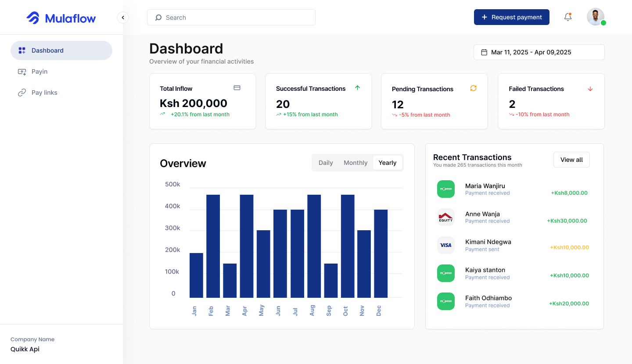The width and height of the screenshot is (632, 364).
Task: Select the Daily overview view
Action: [x=326, y=162]
